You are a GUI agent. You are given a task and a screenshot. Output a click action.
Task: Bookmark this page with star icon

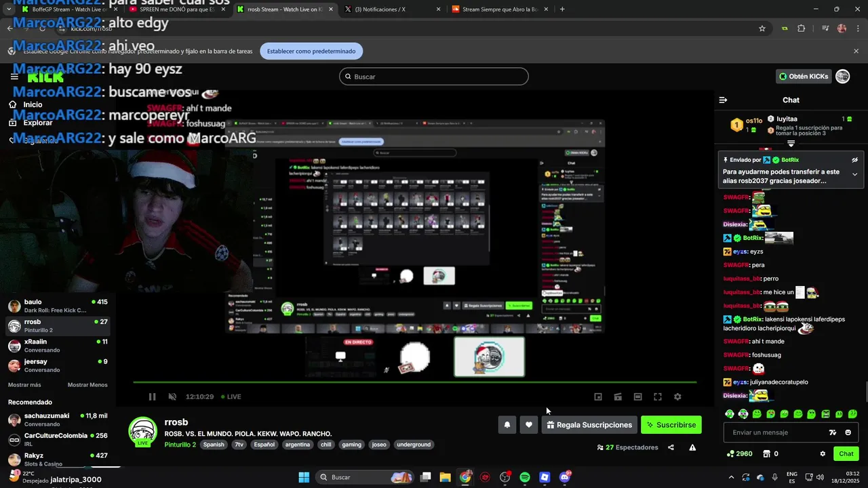762,28
